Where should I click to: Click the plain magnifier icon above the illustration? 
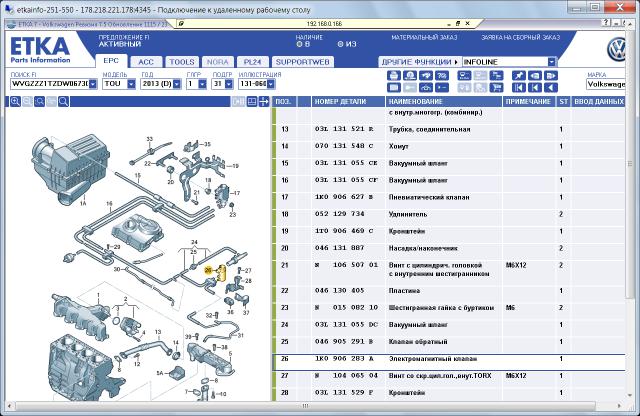[63, 102]
